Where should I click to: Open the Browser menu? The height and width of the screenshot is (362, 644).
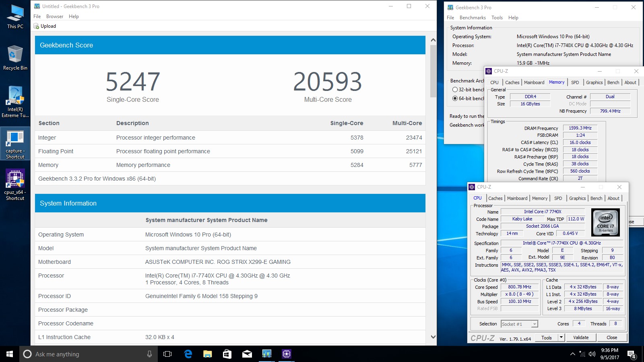pyautogui.click(x=55, y=16)
